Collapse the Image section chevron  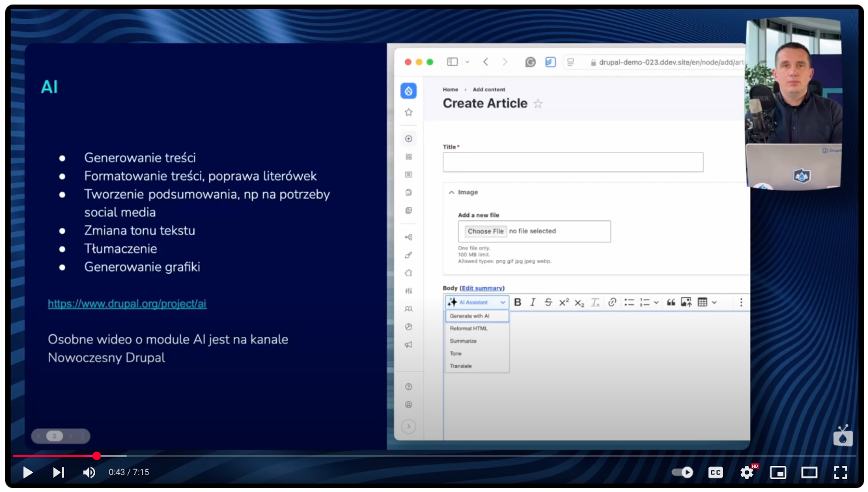coord(451,192)
